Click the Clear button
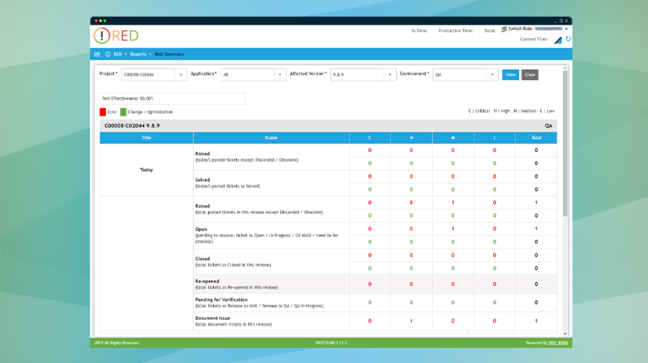The width and height of the screenshot is (648, 363). coord(530,74)
